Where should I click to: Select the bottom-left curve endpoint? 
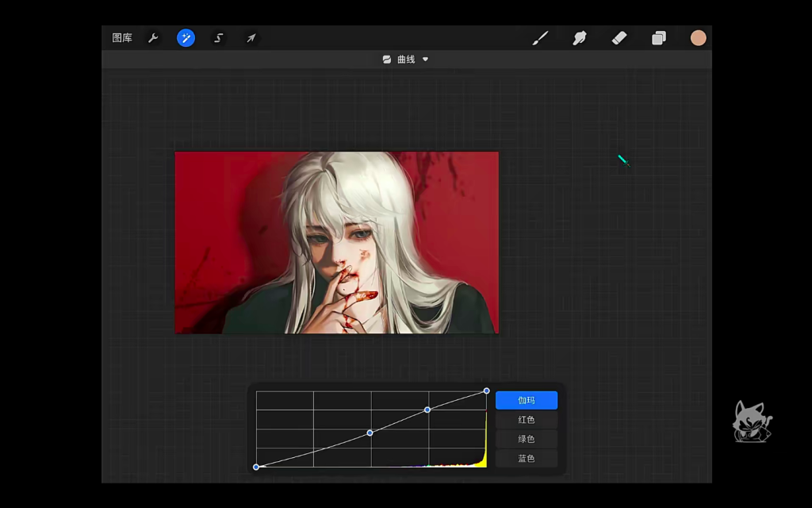point(256,467)
